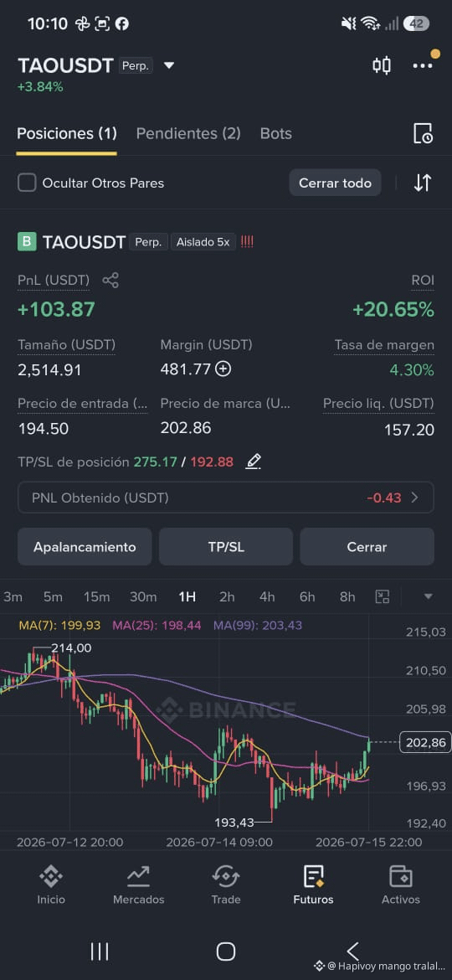Select the 8h chart interval
452x980 pixels.
click(x=347, y=597)
